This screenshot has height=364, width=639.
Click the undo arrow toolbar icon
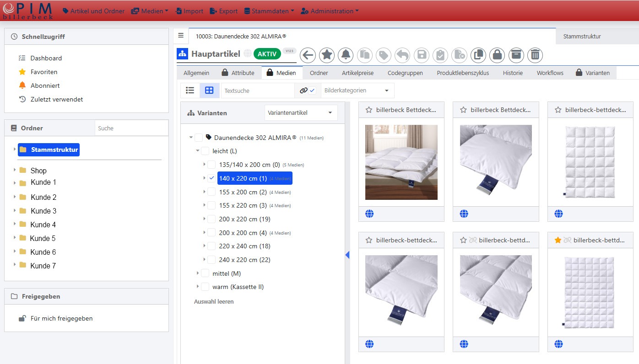point(402,55)
